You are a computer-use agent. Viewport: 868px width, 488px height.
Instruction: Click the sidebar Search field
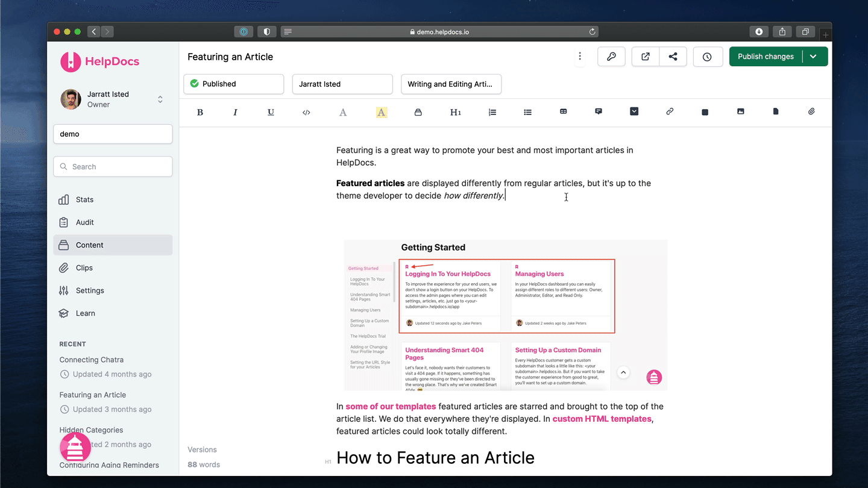(x=113, y=167)
